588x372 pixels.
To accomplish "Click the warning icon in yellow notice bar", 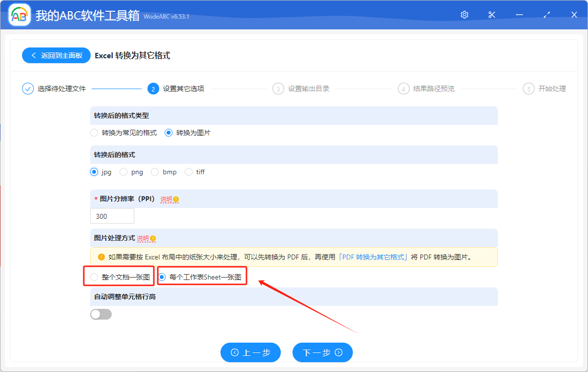I will pyautogui.click(x=101, y=256).
